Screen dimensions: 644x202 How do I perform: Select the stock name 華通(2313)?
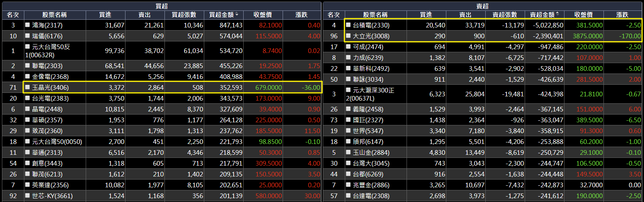coord(47,152)
